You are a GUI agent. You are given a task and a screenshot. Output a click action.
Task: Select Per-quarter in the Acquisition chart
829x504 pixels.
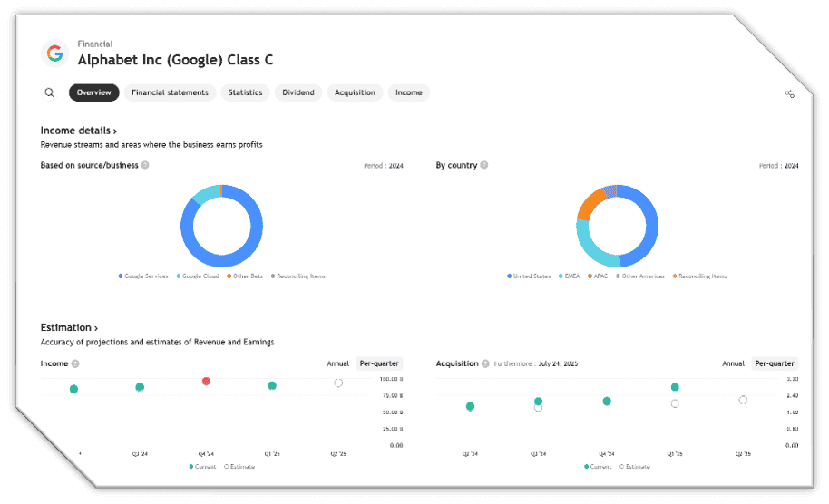[x=775, y=363]
